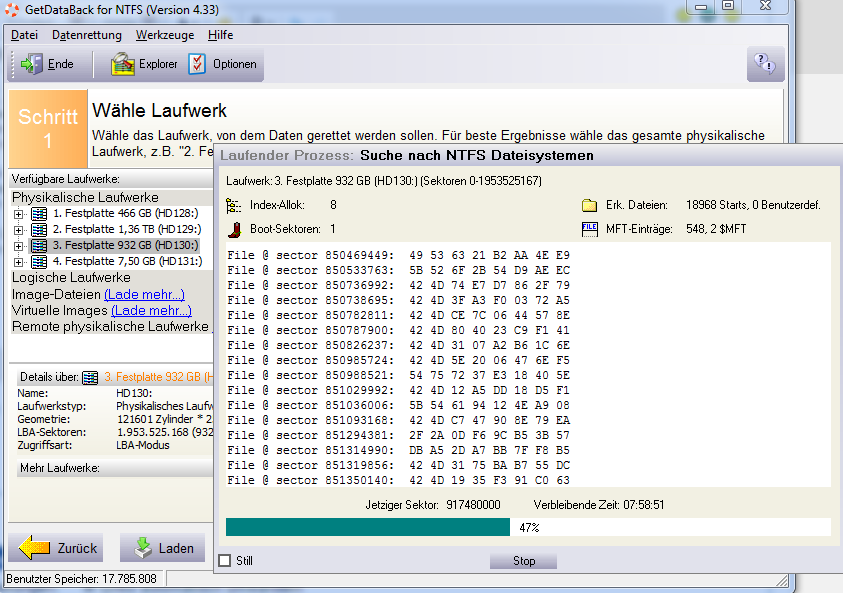Expand 1. Festplatte 466 GB node
Viewport: 843px width, 593px height.
click(x=18, y=214)
